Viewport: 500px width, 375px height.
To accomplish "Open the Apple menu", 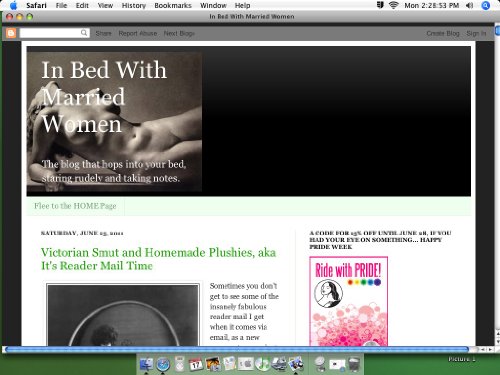I will (13, 5).
